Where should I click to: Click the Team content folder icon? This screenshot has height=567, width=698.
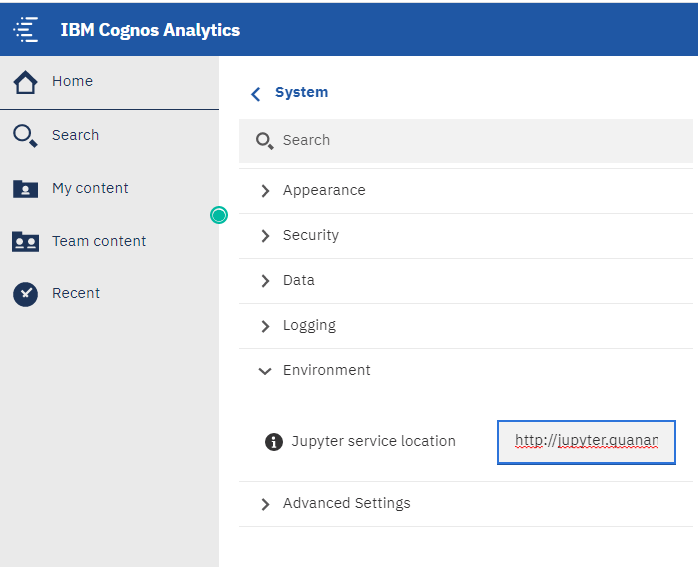point(25,242)
